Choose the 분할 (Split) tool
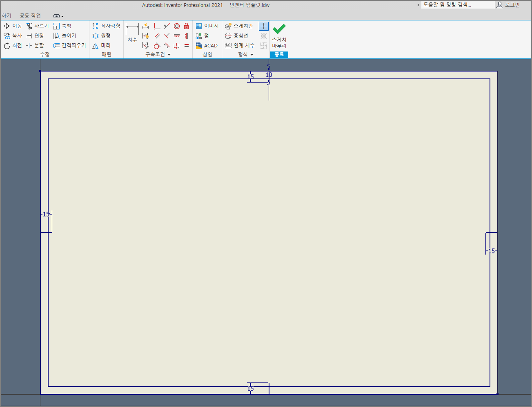The image size is (532, 407). [x=35, y=45]
